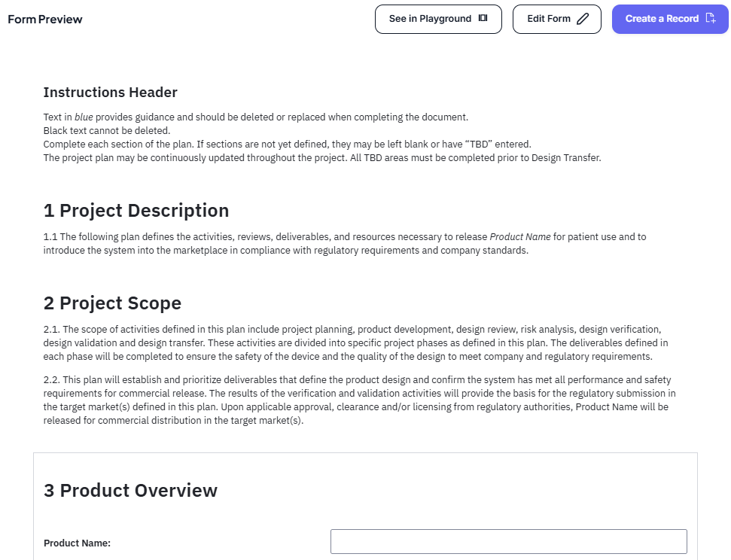Open the form in Playground
The width and height of the screenshot is (731, 560).
(438, 19)
